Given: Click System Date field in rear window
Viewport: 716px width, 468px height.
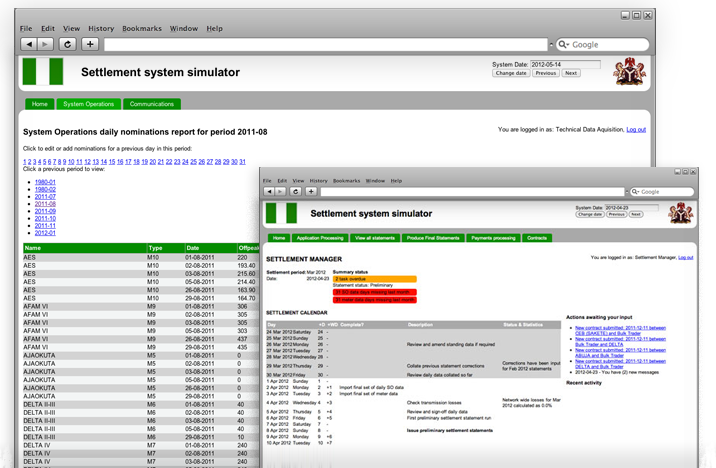Looking at the screenshot, I should (565, 64).
